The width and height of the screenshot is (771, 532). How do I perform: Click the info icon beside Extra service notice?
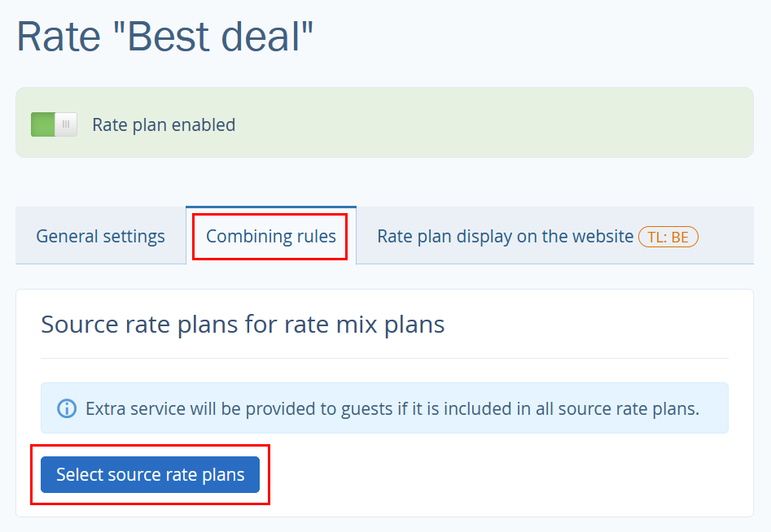[x=67, y=408]
